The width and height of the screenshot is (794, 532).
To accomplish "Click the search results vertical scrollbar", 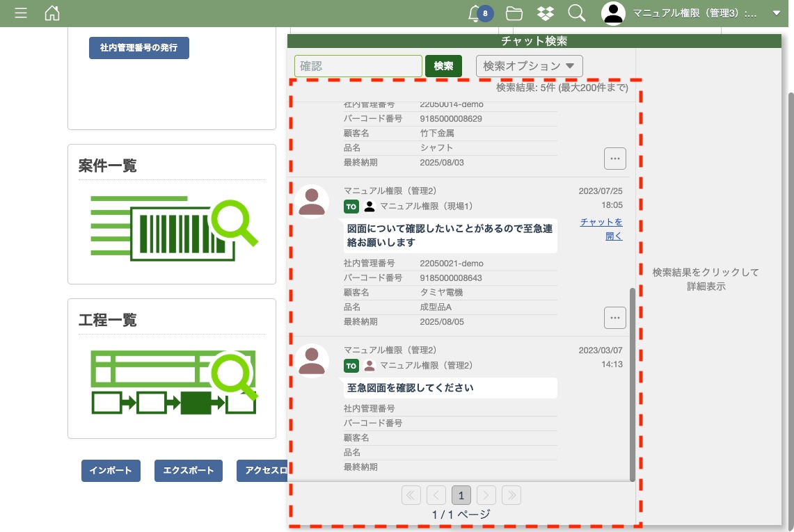I will point(632,384).
